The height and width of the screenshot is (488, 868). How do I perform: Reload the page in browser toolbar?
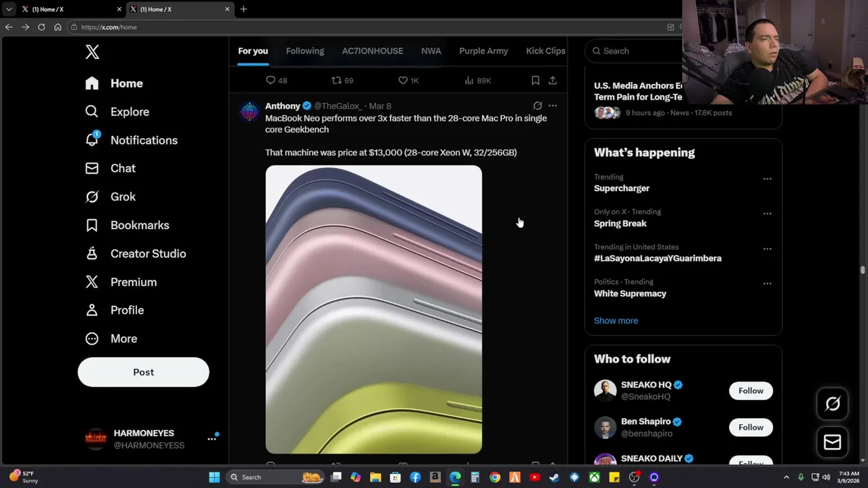[x=41, y=27]
